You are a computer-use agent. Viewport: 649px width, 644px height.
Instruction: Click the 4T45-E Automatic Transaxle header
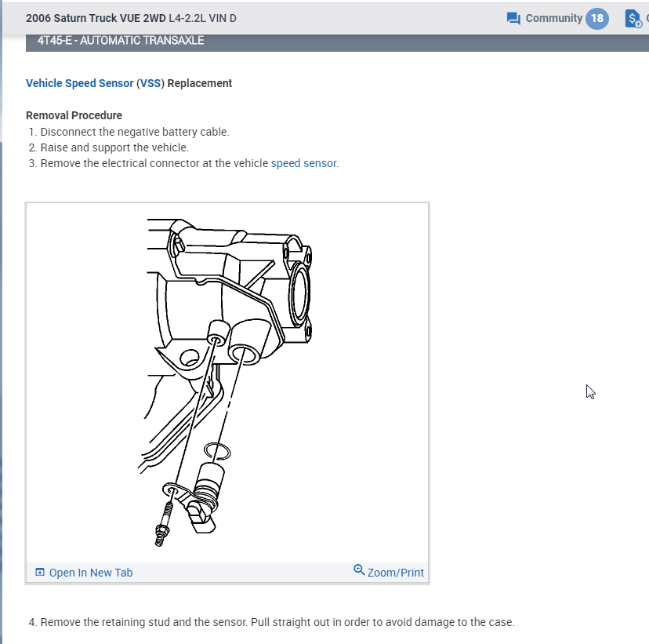coord(121,40)
